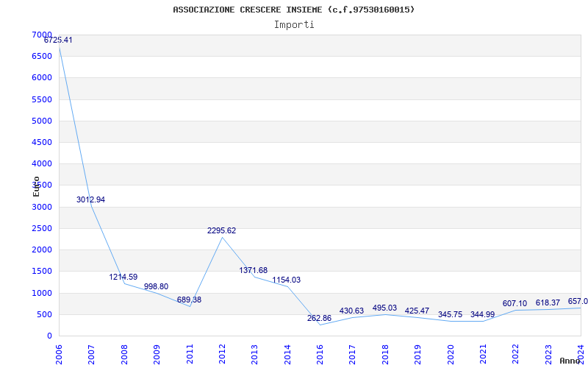588x368 pixels.
Task: Select year 2018 on the x-axis
Action: tap(385, 354)
